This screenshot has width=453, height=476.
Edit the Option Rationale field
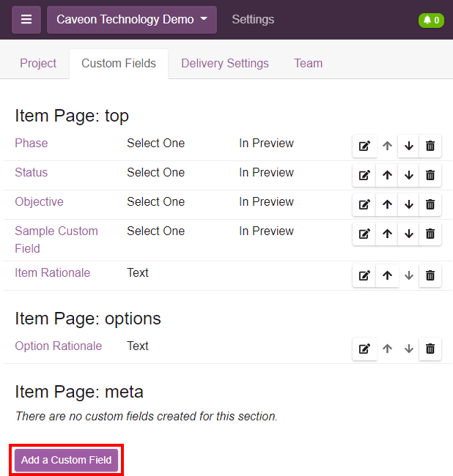tap(364, 349)
